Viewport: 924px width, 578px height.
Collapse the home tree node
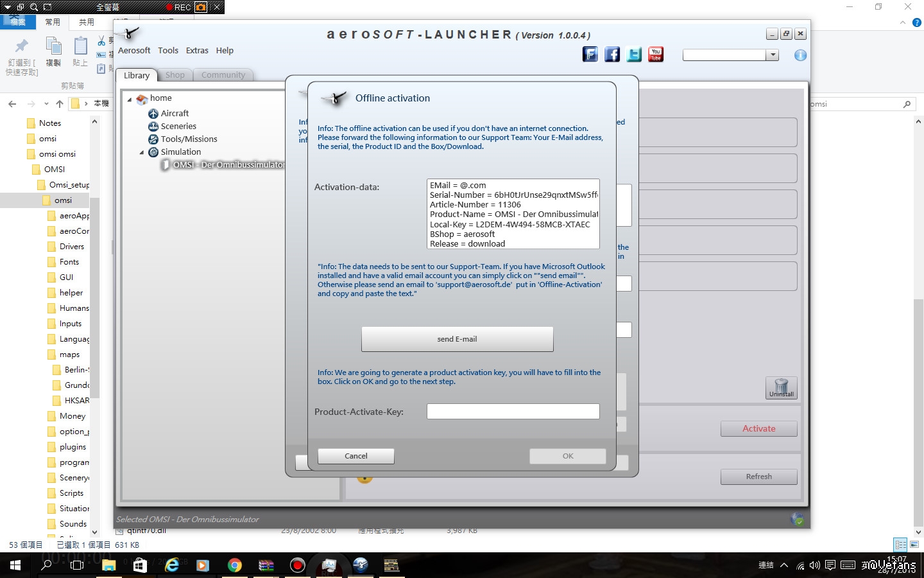pos(130,100)
